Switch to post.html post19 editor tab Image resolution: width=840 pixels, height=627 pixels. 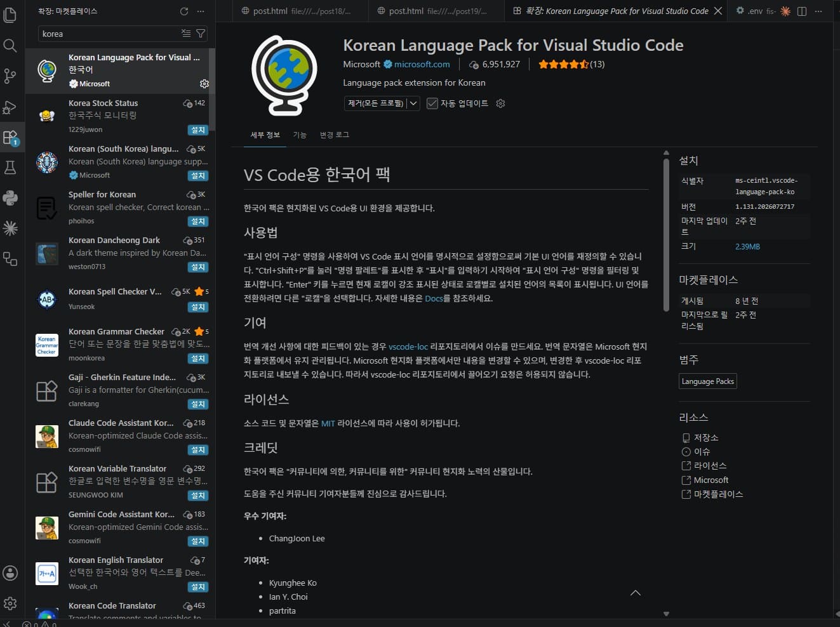(435, 11)
